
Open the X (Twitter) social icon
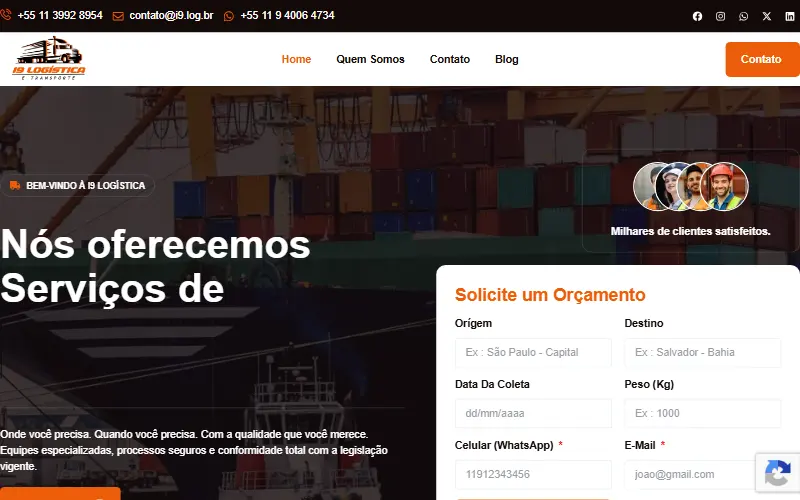(x=766, y=16)
